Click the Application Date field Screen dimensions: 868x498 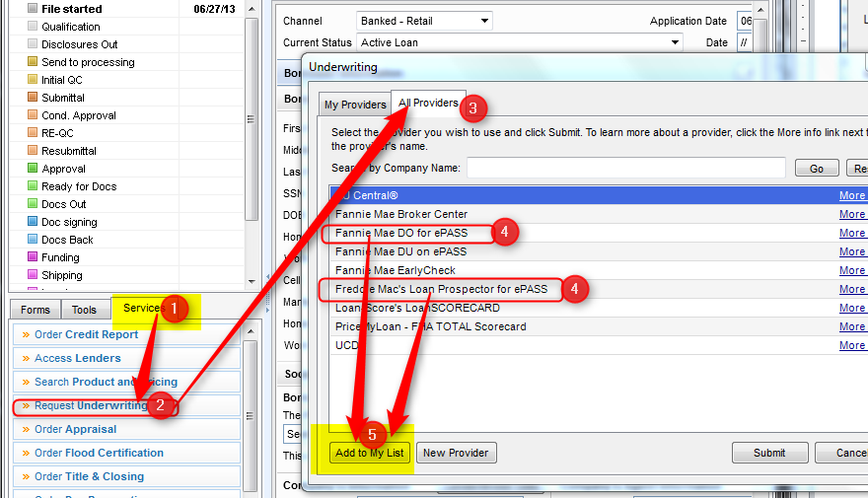(745, 21)
